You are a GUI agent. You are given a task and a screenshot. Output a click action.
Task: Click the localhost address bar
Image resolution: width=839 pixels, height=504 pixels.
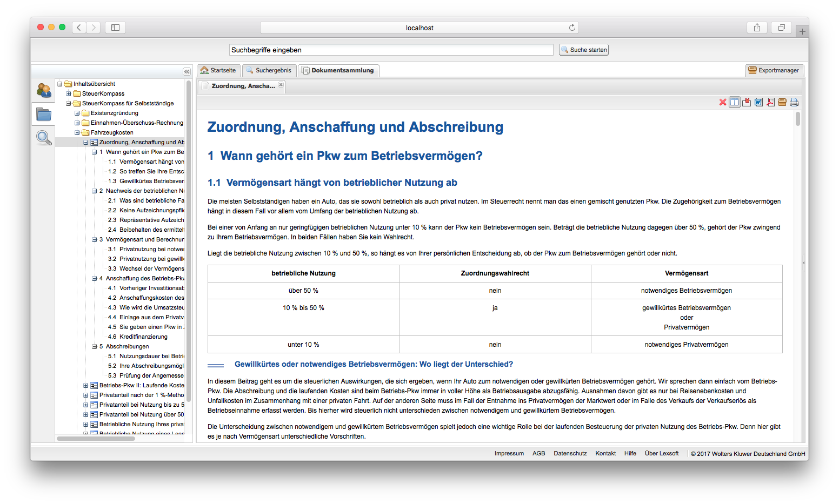click(x=419, y=28)
